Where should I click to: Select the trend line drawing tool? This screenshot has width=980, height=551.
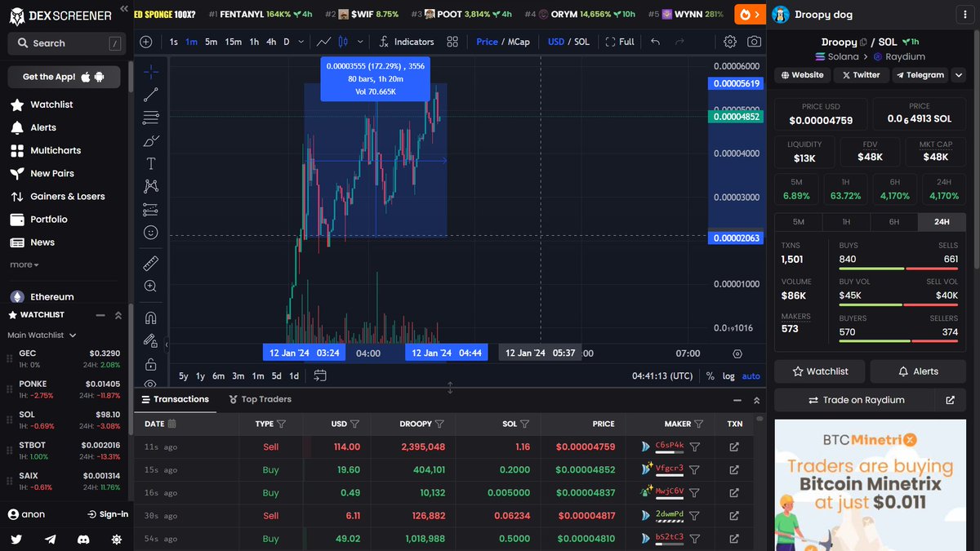[151, 95]
